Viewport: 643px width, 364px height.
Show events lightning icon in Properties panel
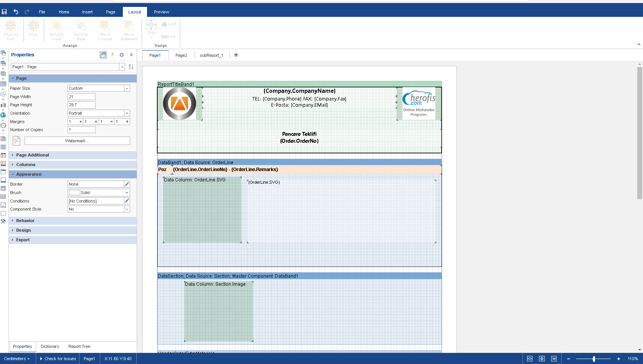click(112, 55)
